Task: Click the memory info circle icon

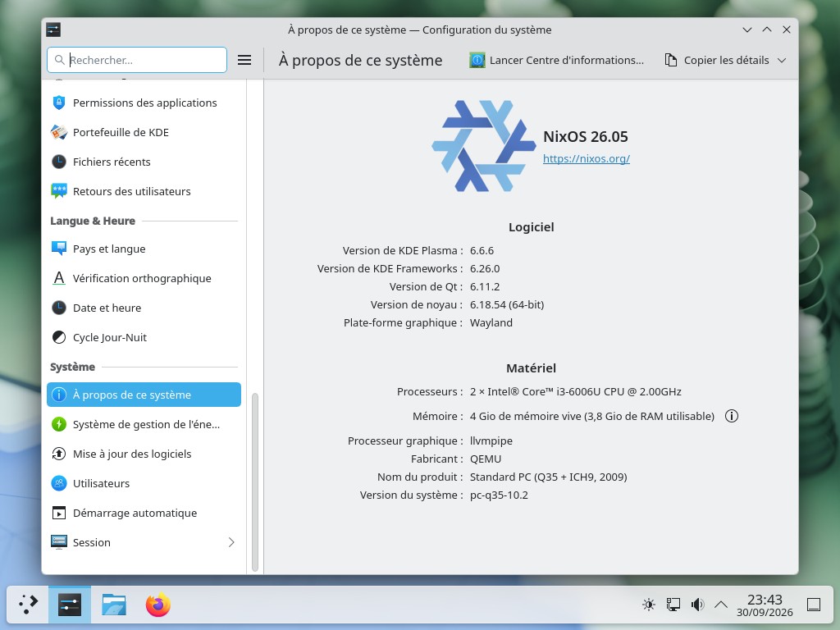Action: [x=731, y=416]
